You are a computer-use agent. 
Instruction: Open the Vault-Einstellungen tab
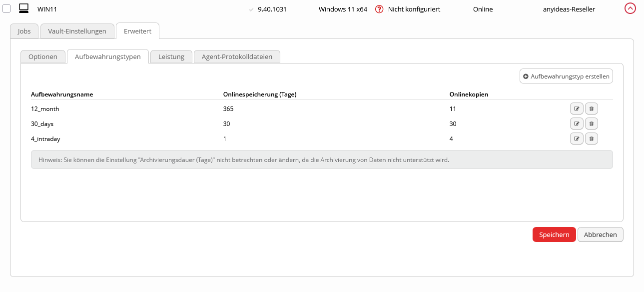[x=77, y=31]
